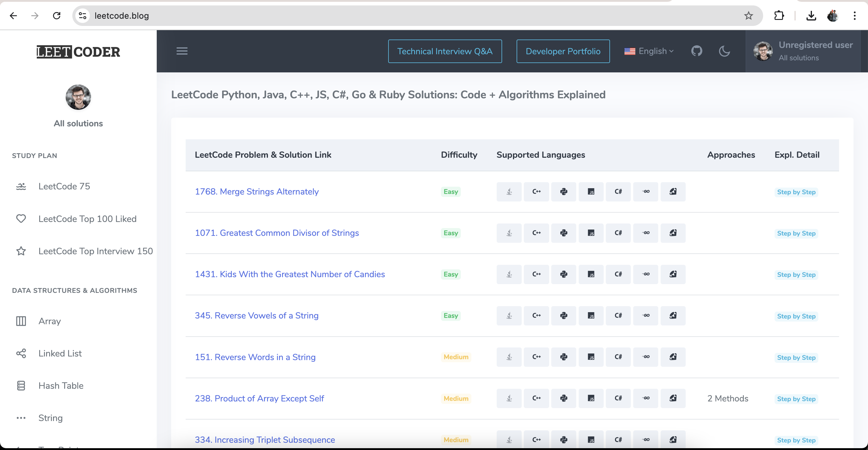The image size is (868, 450).
Task: Click C# icon for Reverse Vowels row
Action: click(618, 315)
